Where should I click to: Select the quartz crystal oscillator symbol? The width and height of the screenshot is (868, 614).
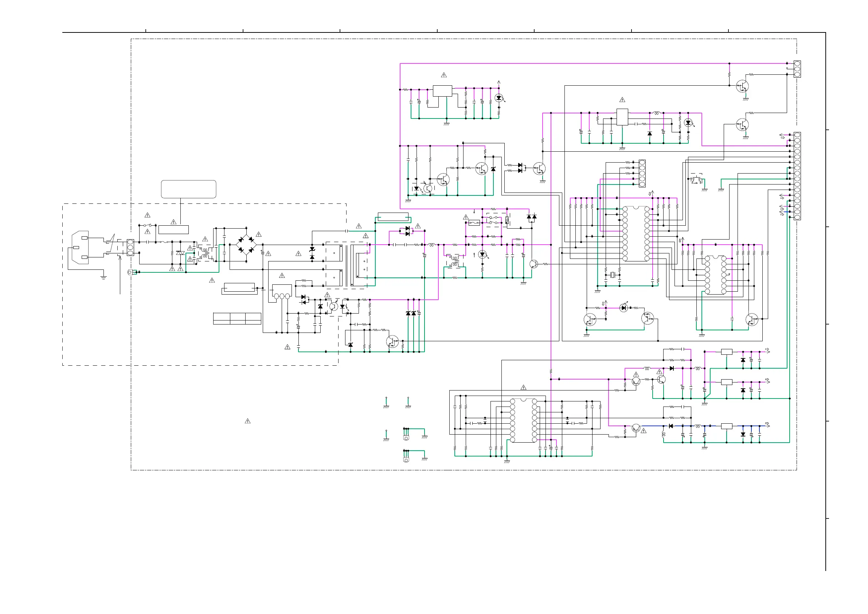coord(613,275)
